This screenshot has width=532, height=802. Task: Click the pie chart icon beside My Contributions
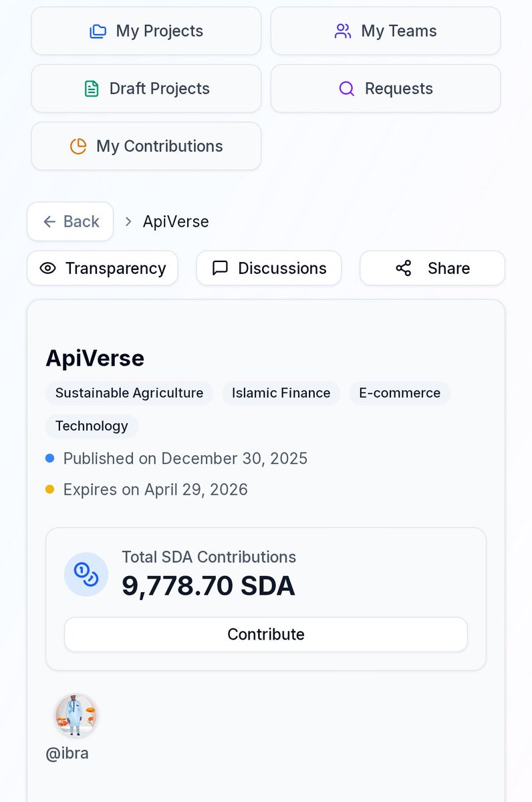tap(78, 146)
